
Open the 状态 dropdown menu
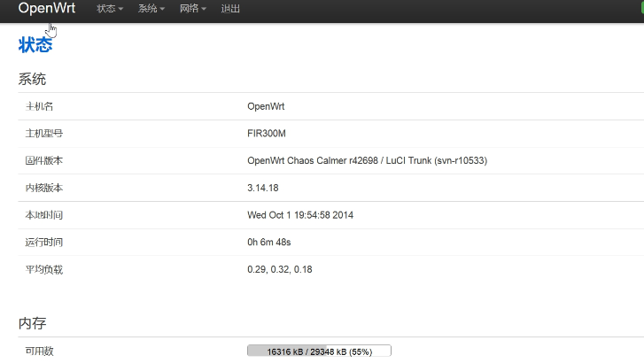[x=109, y=9]
